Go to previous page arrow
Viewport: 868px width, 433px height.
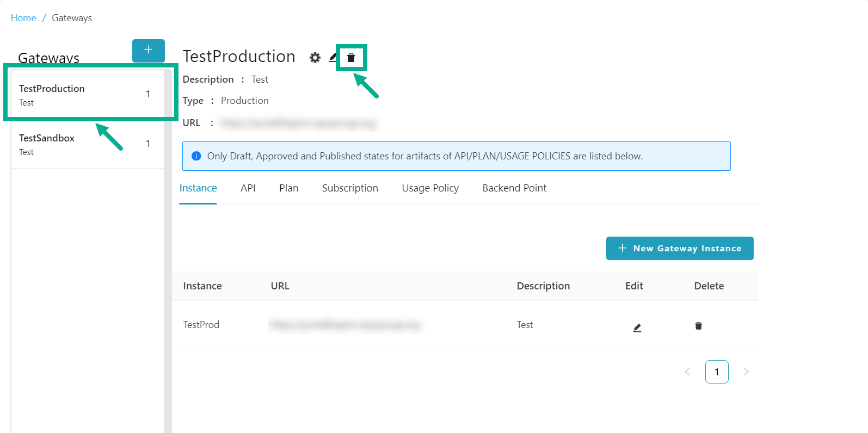pyautogui.click(x=687, y=372)
